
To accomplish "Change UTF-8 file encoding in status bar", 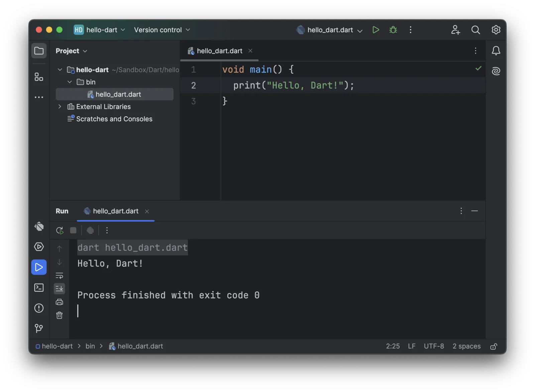I will pyautogui.click(x=434, y=346).
